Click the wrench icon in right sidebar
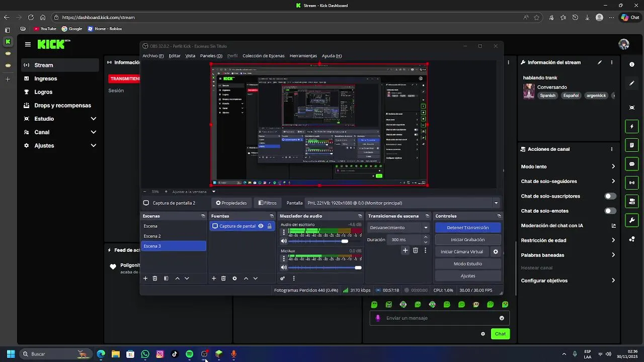 632,220
